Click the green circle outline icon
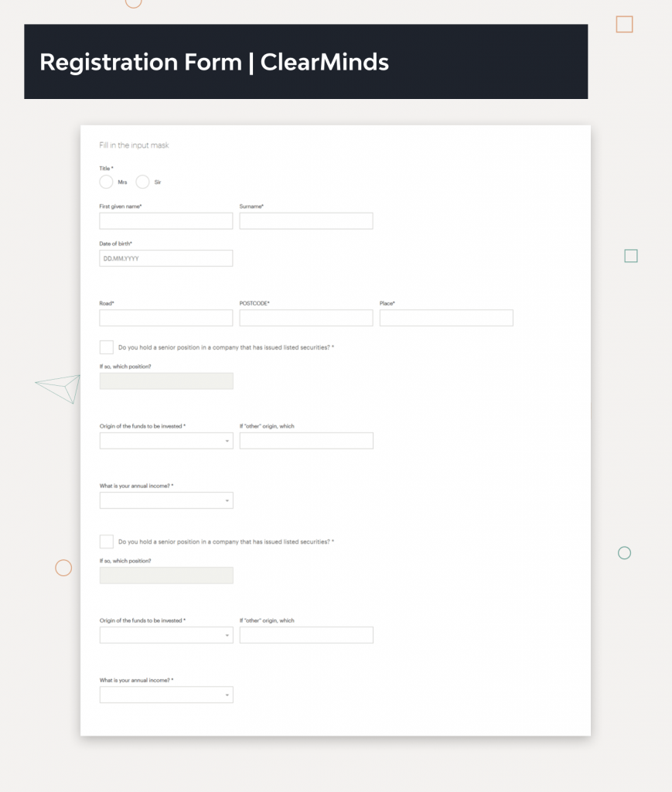The width and height of the screenshot is (672, 792). coord(624,553)
